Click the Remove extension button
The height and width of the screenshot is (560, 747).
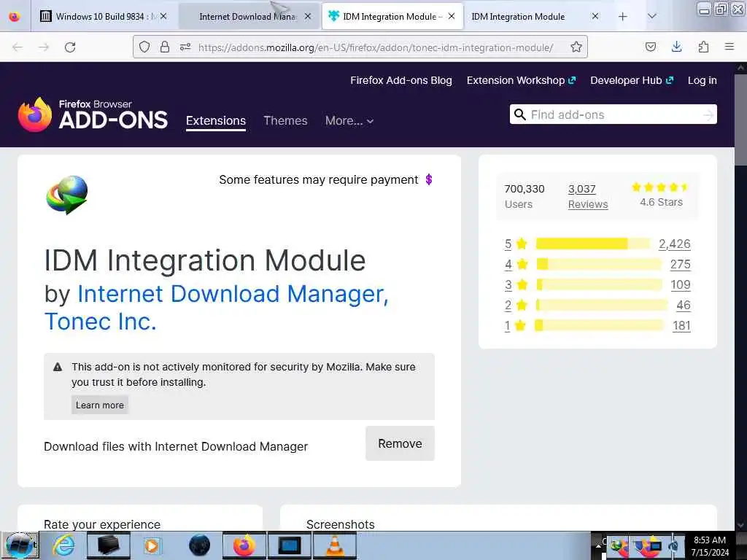tap(400, 443)
